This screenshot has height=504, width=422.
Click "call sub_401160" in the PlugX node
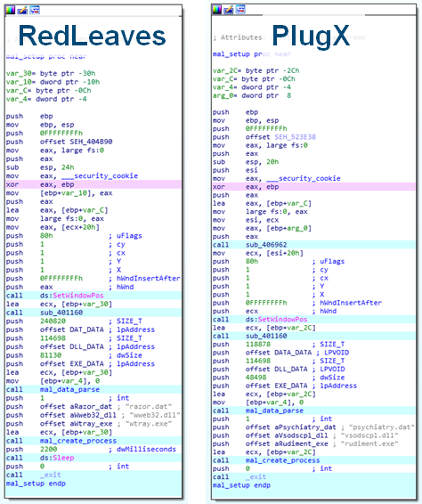pos(250,336)
